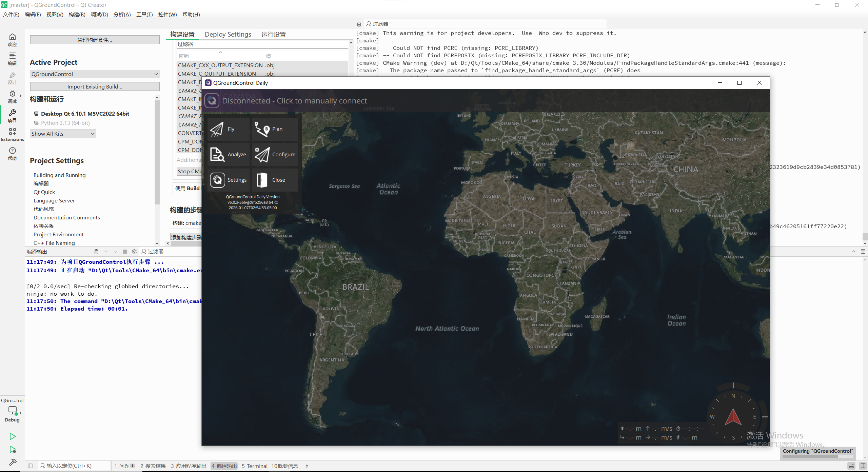Image resolution: width=868 pixels, height=472 pixels.
Task: Expand the Show All Kits dropdown
Action: coord(63,134)
